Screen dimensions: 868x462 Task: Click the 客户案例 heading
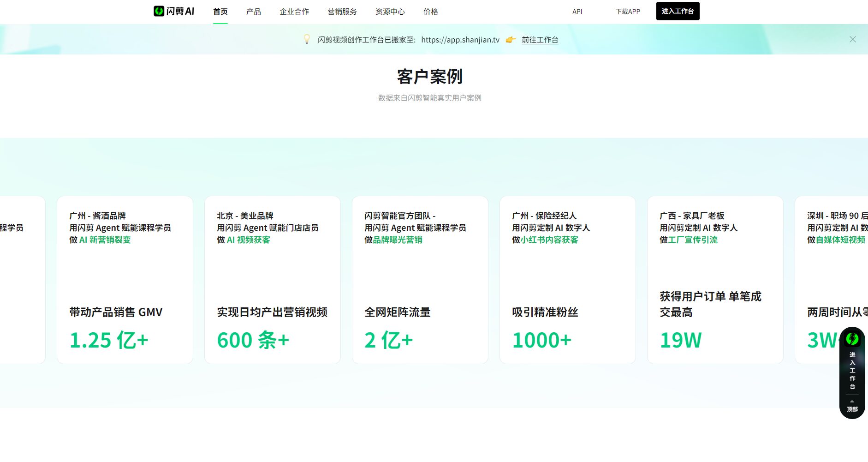(430, 77)
